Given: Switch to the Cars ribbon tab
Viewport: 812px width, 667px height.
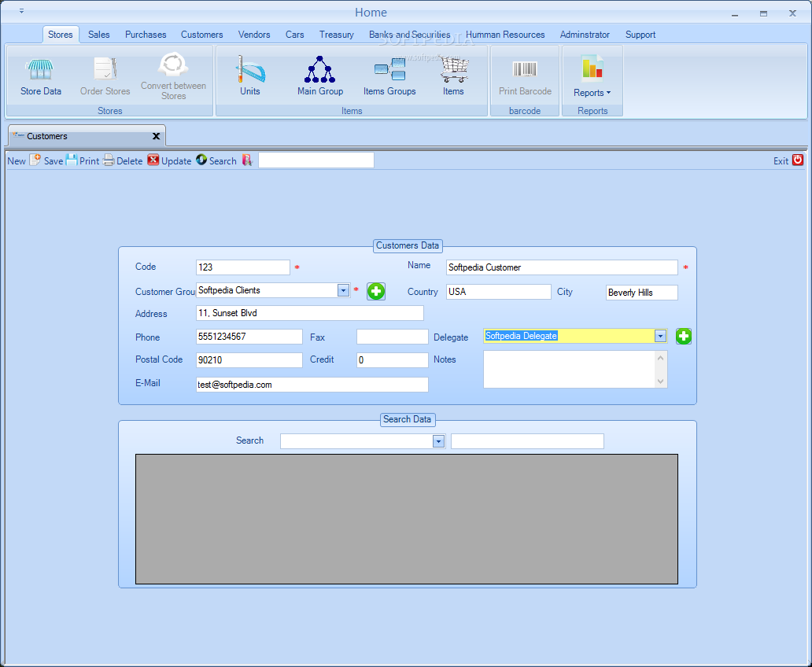Looking at the screenshot, I should click(294, 35).
